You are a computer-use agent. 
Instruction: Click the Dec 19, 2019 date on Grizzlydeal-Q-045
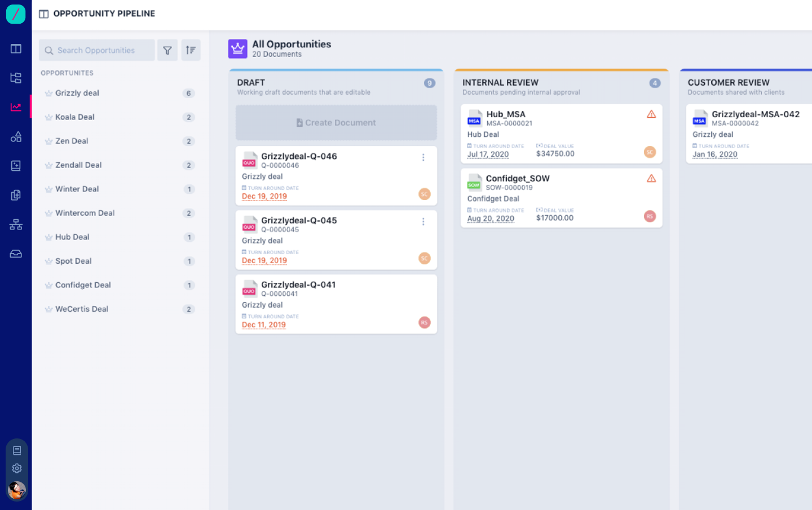tap(264, 260)
